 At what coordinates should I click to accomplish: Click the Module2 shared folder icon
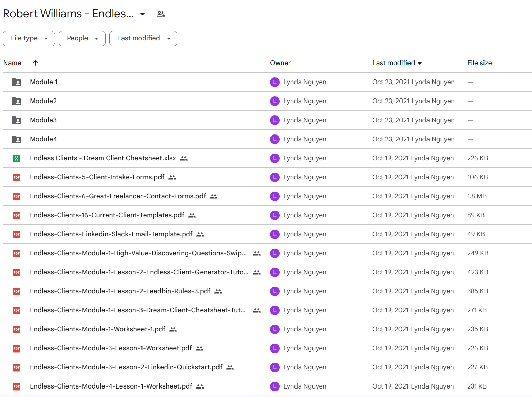pos(16,101)
